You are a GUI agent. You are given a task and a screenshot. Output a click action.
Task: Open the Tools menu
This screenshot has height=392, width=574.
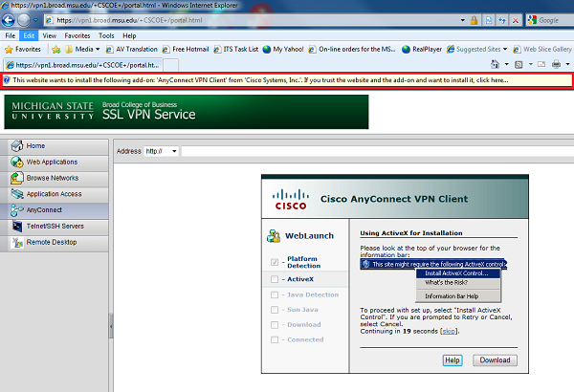[106, 35]
